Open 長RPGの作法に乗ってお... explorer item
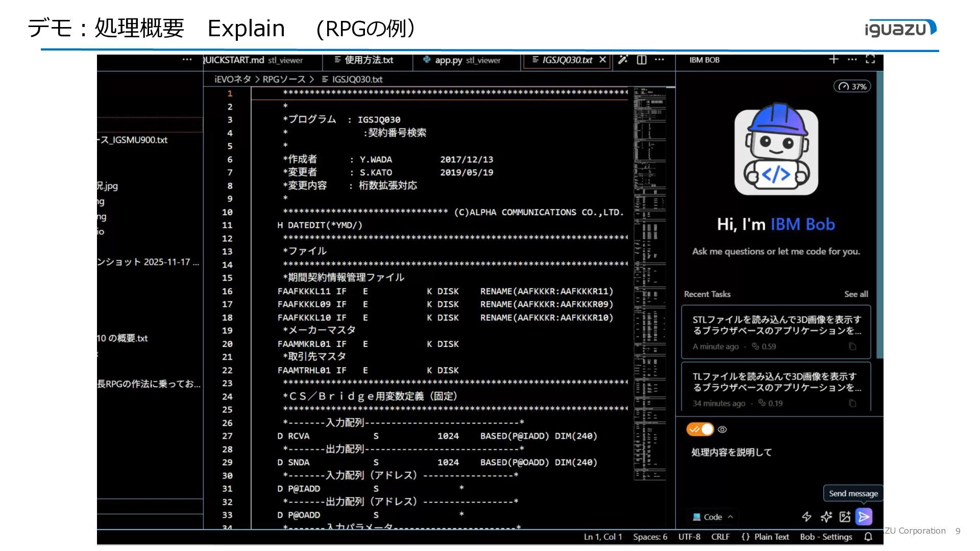The height and width of the screenshot is (551, 980). 149,384
